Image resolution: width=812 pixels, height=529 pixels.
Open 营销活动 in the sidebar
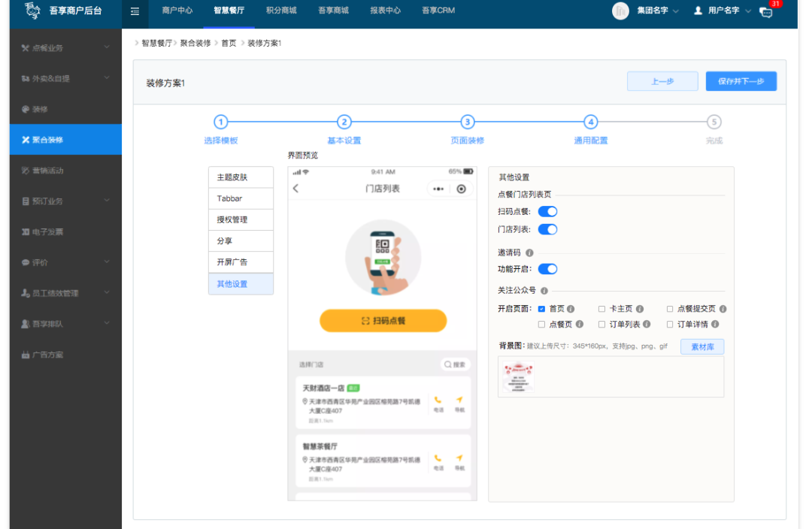pos(65,171)
